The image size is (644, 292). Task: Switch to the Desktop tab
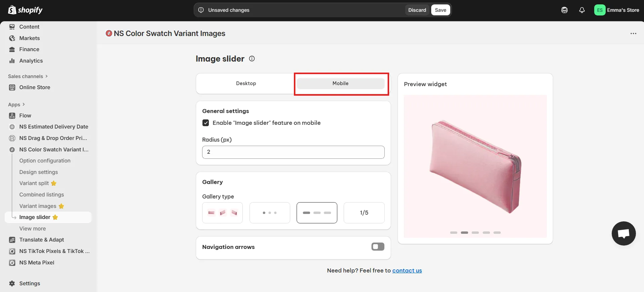coord(246,83)
